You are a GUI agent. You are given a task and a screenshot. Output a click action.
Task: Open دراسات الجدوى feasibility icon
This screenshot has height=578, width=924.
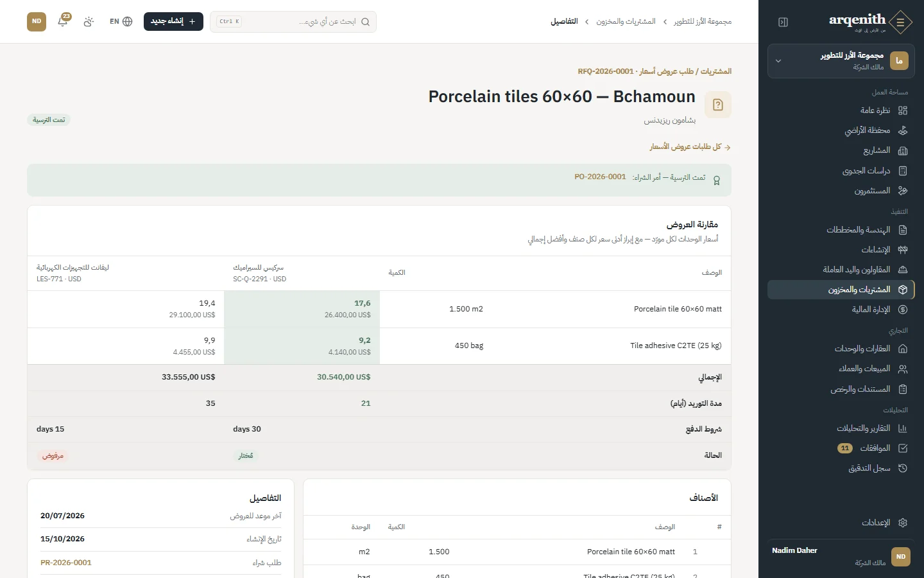click(x=903, y=171)
